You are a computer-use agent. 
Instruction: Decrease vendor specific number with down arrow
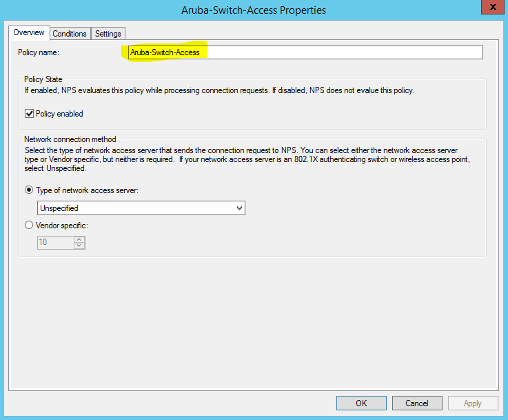[79, 246]
